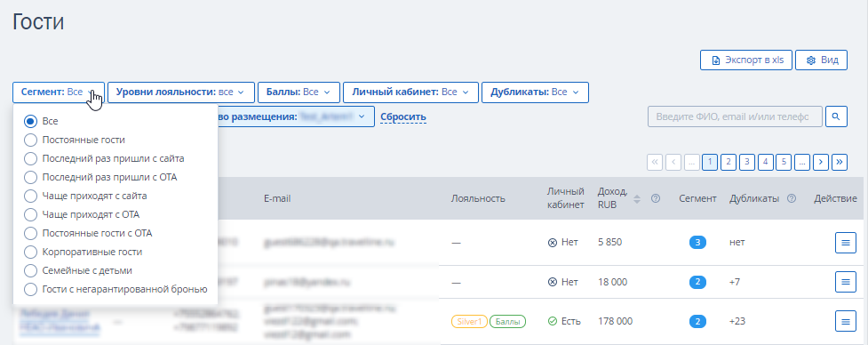The height and width of the screenshot is (345, 868).
Task: Open the 'Баллы' filter dropdown
Action: [299, 92]
